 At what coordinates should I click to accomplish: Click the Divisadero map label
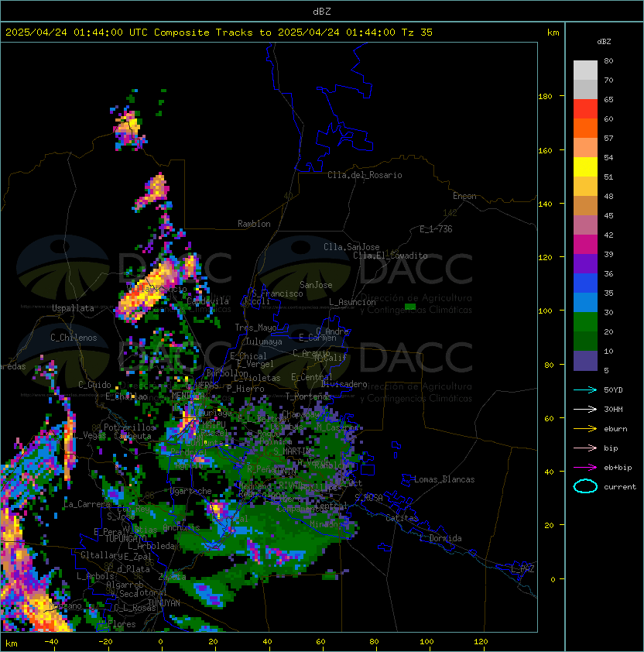coord(344,384)
